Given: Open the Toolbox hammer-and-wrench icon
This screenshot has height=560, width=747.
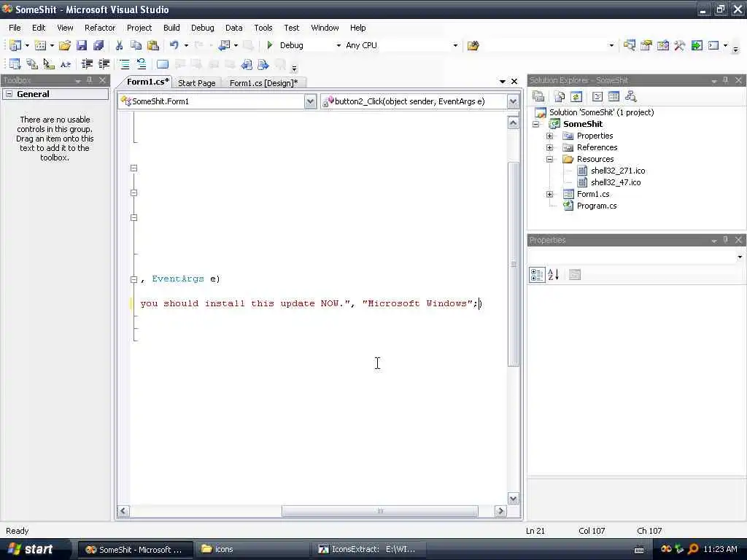Looking at the screenshot, I should click(x=679, y=45).
